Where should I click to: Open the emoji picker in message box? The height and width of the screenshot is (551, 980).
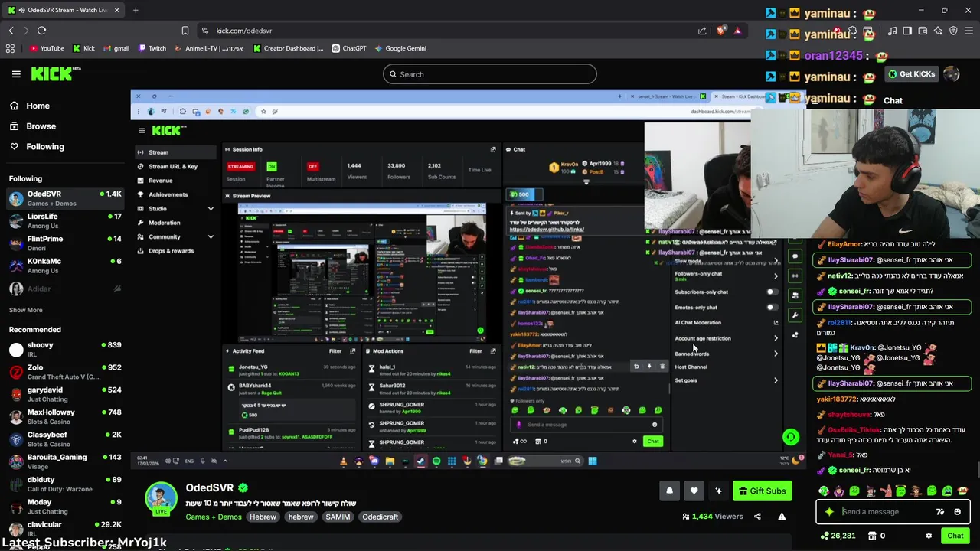(x=957, y=512)
